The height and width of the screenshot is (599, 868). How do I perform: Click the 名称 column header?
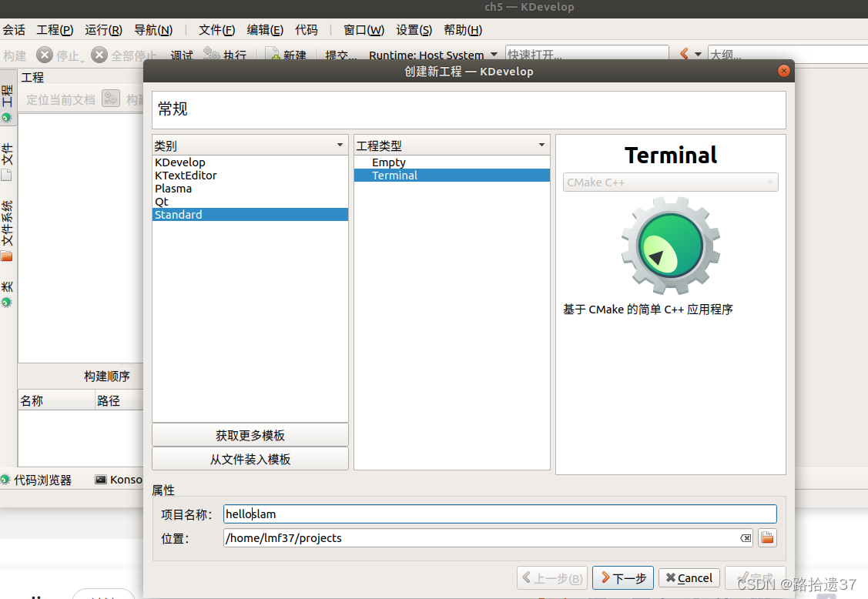(56, 400)
